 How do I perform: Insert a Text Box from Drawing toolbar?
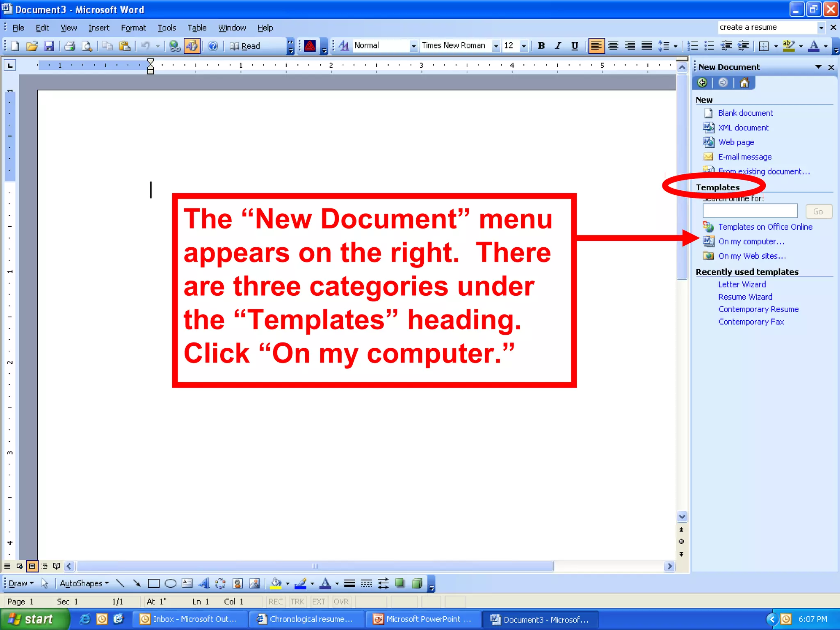[x=187, y=583]
